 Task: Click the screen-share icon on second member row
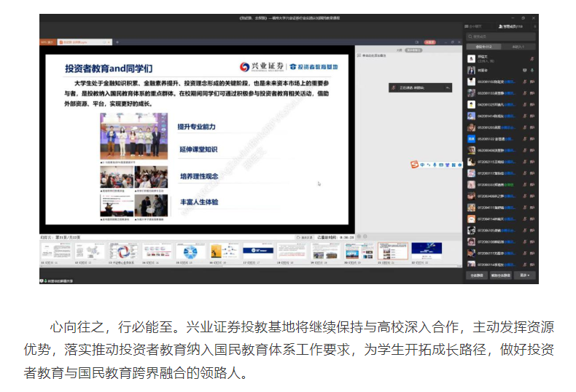(524, 71)
